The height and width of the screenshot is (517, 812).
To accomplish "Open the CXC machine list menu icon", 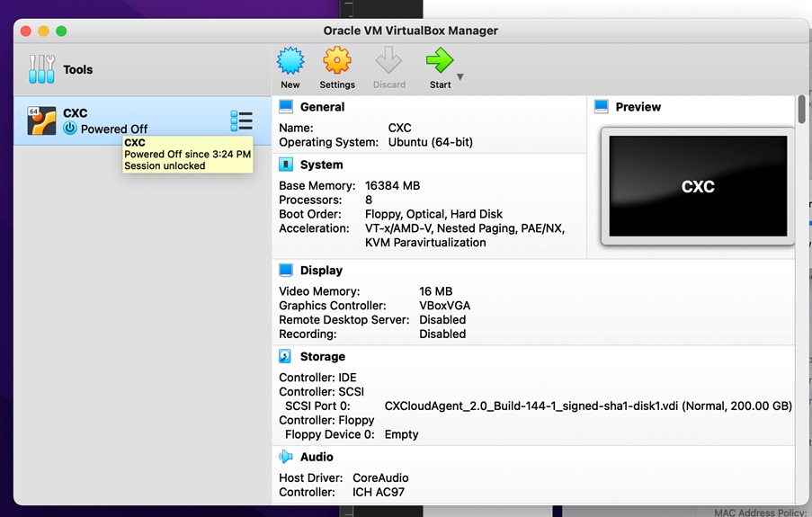I will click(241, 120).
